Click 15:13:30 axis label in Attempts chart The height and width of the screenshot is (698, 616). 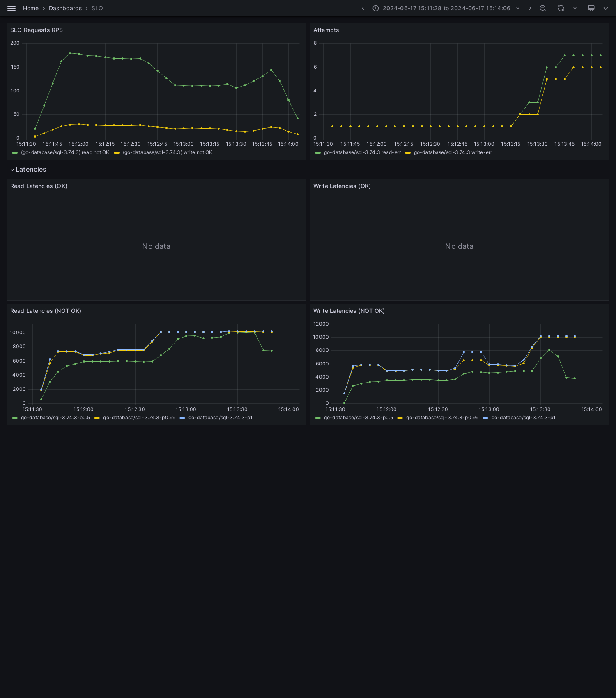[x=537, y=144]
